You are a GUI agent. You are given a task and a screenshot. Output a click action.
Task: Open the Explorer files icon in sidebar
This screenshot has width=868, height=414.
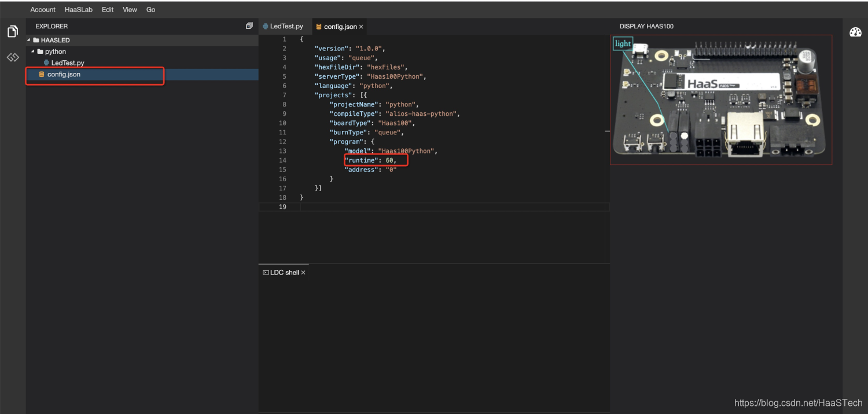tap(13, 31)
